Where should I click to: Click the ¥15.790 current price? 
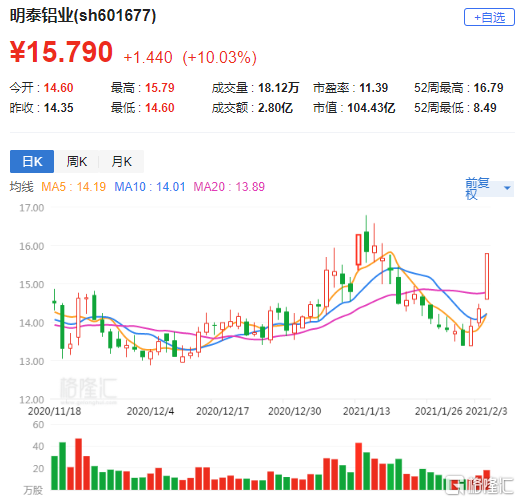[x=61, y=52]
